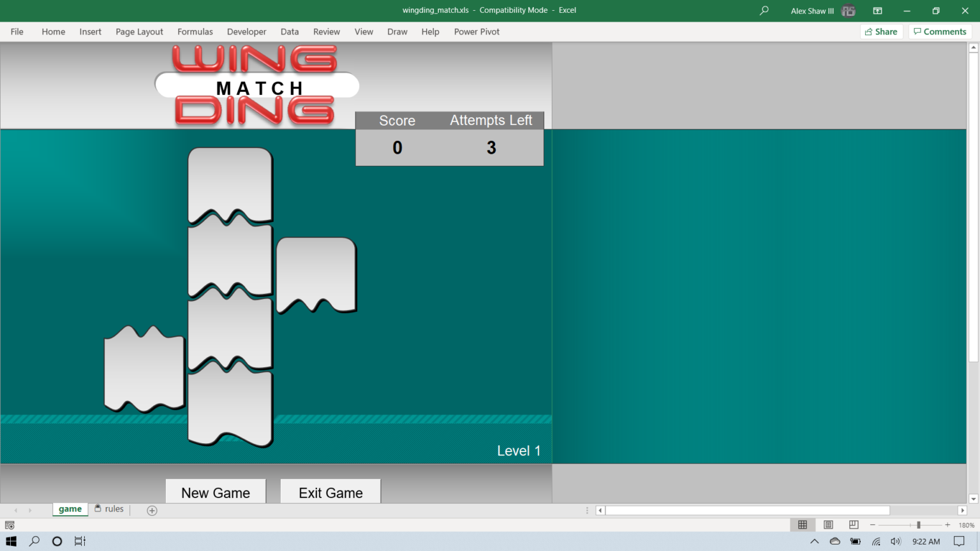980x551 pixels.
Task: Toggle Task View on the taskbar
Action: (x=79, y=541)
